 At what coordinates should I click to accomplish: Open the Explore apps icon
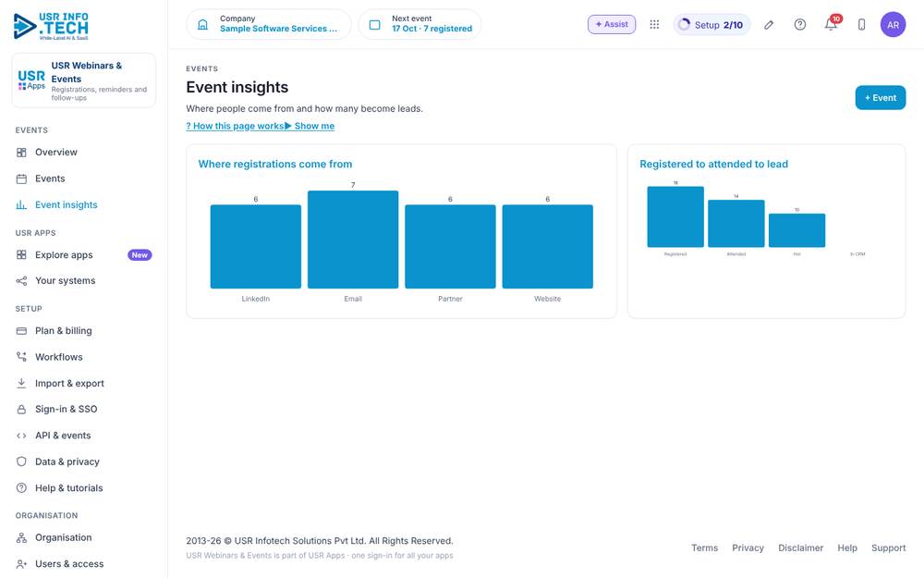tap(21, 255)
